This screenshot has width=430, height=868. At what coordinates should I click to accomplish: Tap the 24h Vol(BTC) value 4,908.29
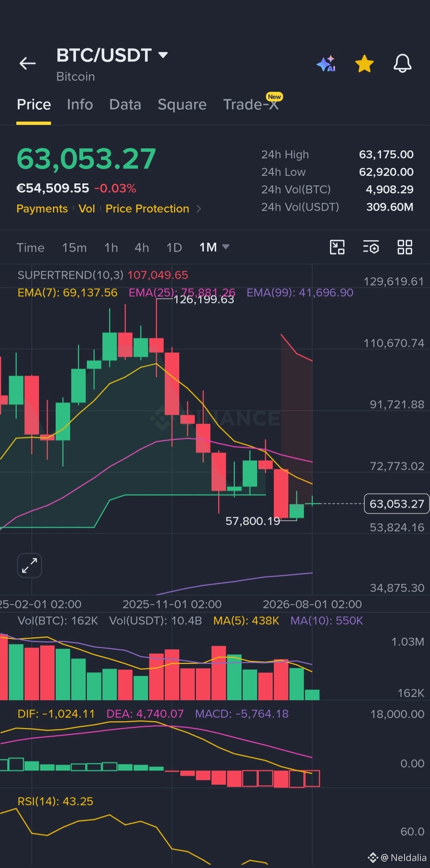click(389, 189)
